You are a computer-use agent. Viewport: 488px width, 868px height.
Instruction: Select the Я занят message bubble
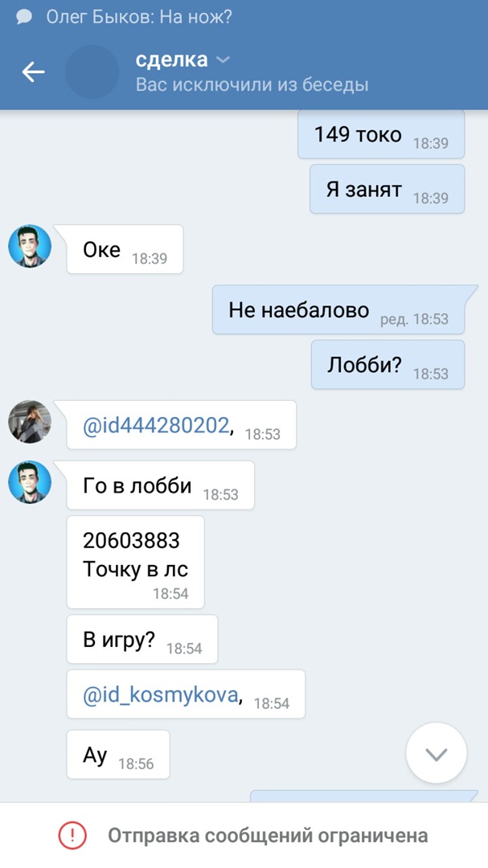[388, 189]
